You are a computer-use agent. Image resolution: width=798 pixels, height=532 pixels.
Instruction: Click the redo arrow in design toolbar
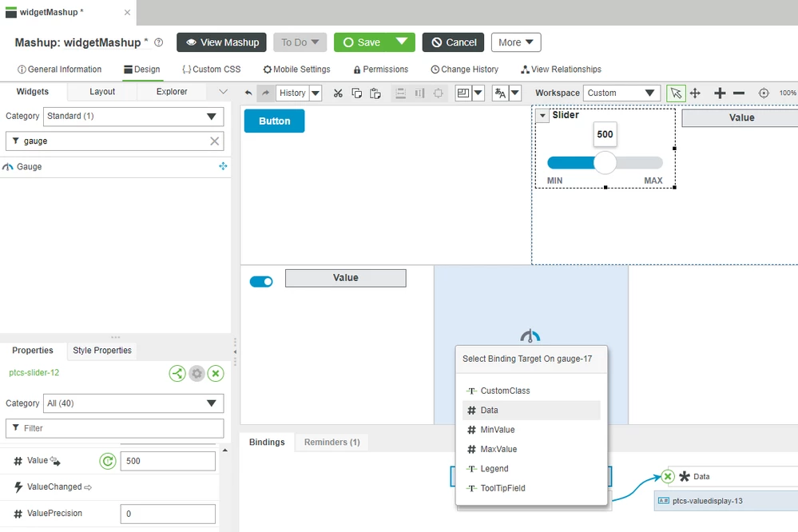coord(266,93)
